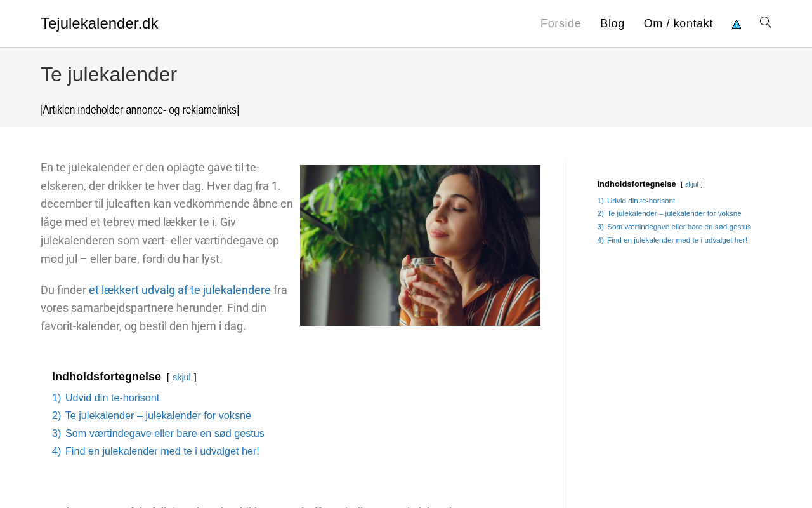
Task: Go to the Forside menu item
Action: 561,23
